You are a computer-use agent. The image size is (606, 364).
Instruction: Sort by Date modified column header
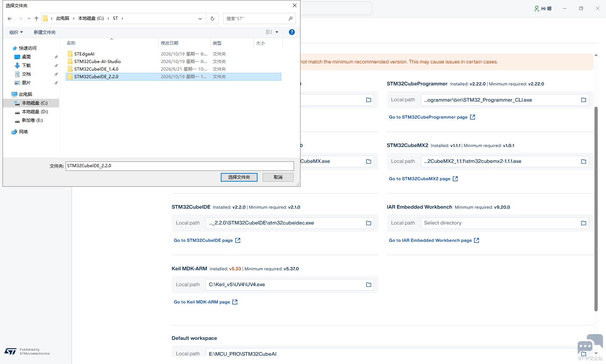[x=184, y=43]
